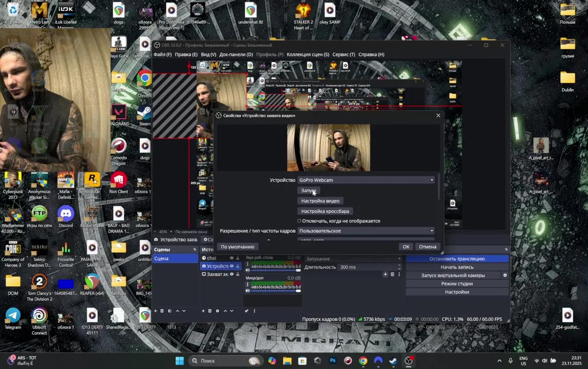Toggle lock on Захват экрана source
Image resolution: width=588 pixels, height=369 pixels.
pyautogui.click(x=237, y=274)
